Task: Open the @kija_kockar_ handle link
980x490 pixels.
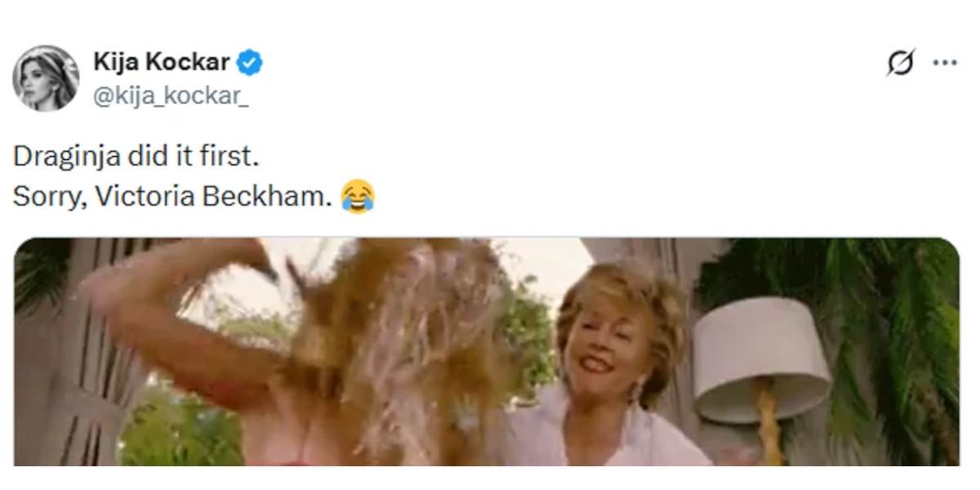Action: point(171,96)
